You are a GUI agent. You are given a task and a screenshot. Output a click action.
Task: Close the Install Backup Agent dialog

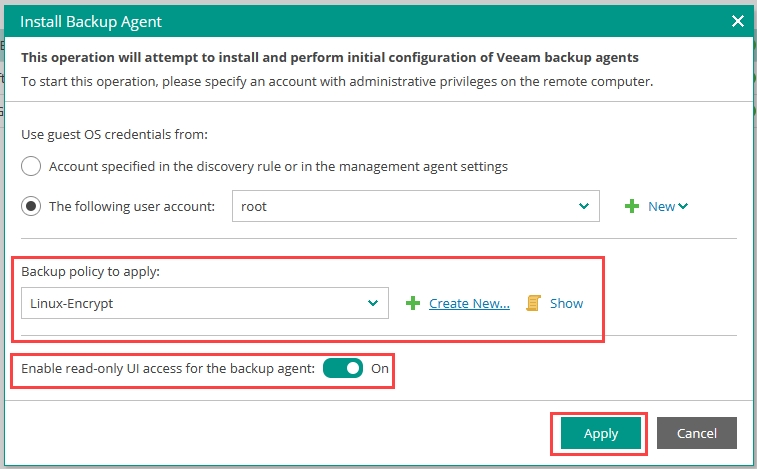tap(738, 21)
